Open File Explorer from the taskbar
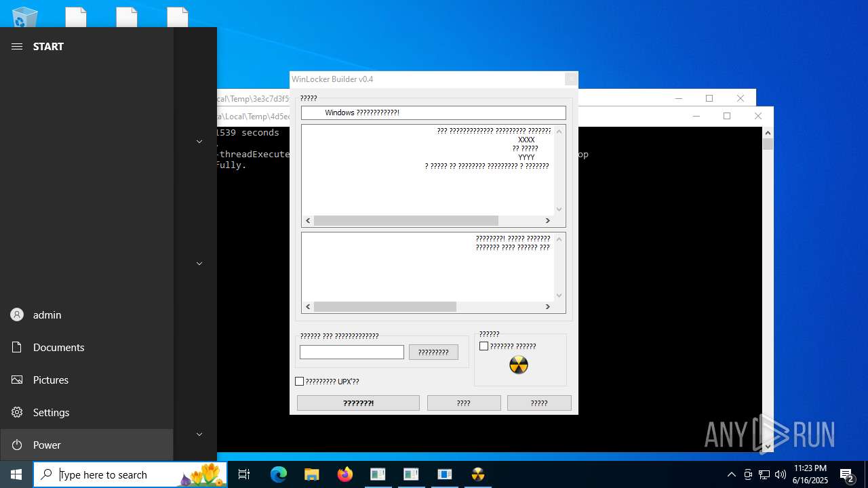The image size is (868, 488). pos(311,474)
